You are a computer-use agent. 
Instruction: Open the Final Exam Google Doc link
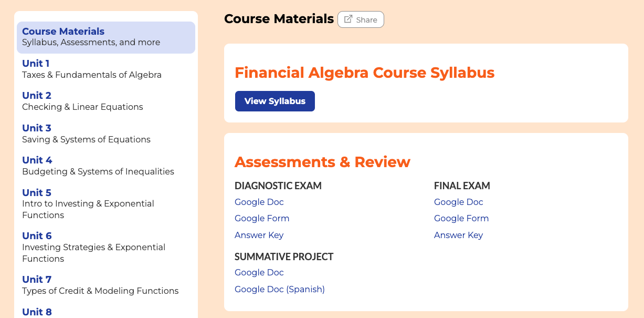point(459,202)
